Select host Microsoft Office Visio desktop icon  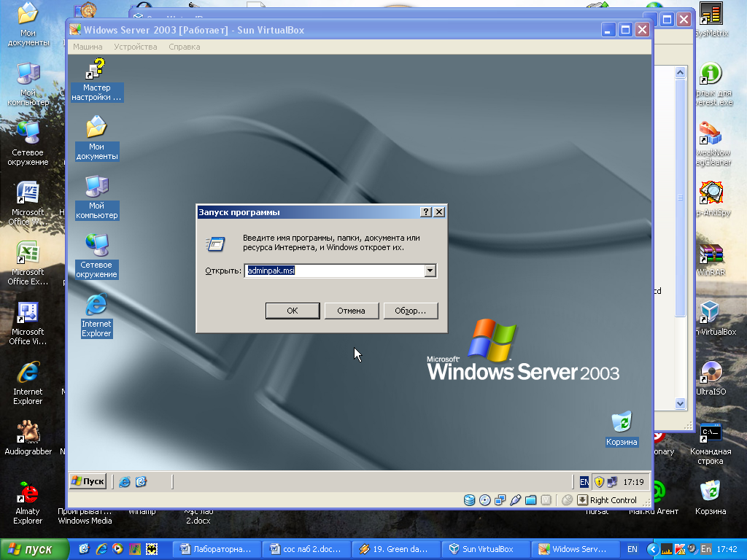(x=28, y=323)
